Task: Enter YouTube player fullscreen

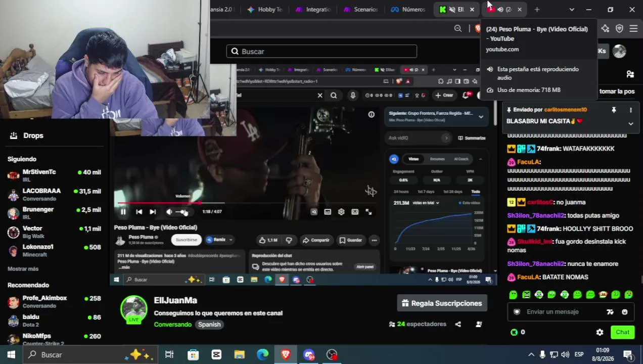Action: (369, 212)
